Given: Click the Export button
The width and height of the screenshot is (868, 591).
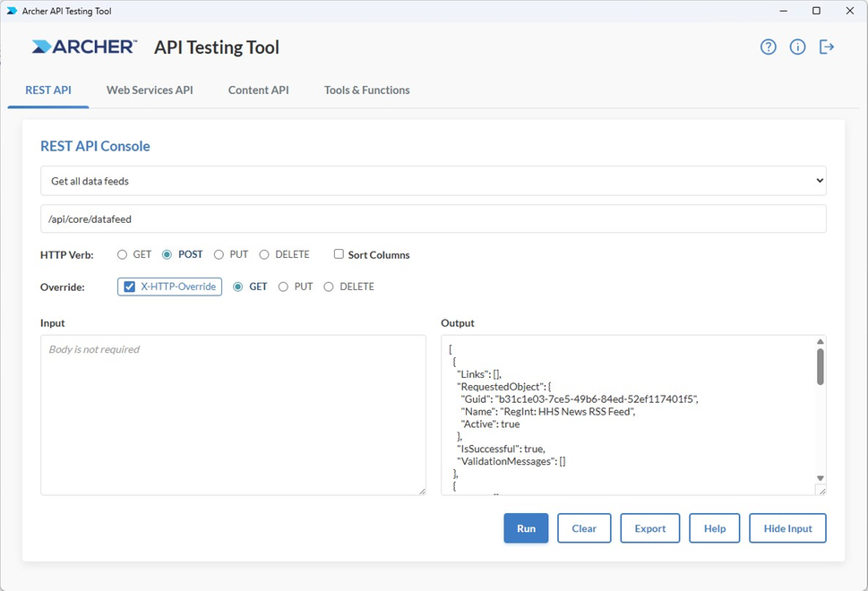Looking at the screenshot, I should pyautogui.click(x=650, y=528).
